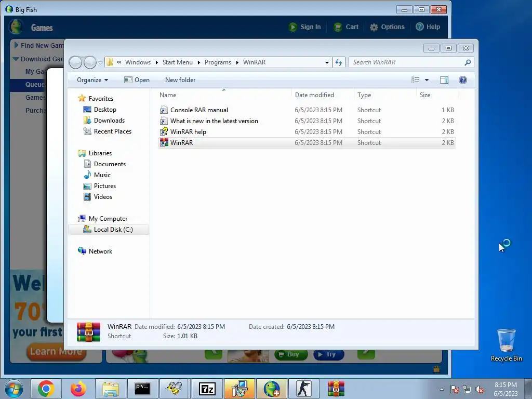This screenshot has width=532, height=399.
Task: Expand the address bar history dropdown
Action: point(327,62)
